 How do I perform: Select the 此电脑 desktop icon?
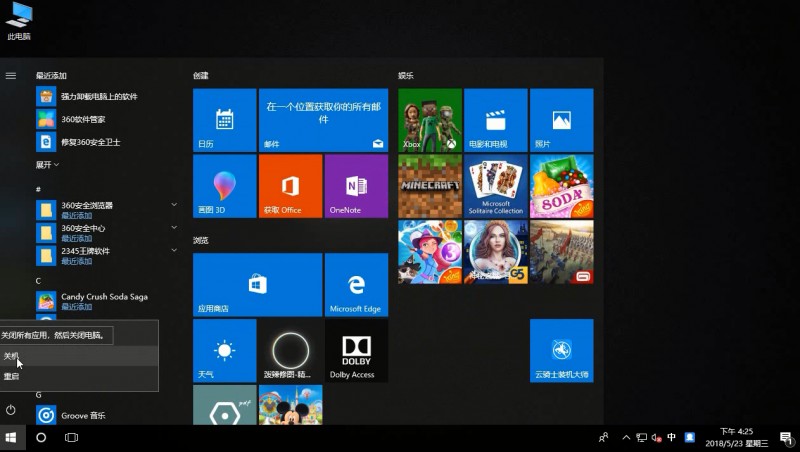coord(19,20)
